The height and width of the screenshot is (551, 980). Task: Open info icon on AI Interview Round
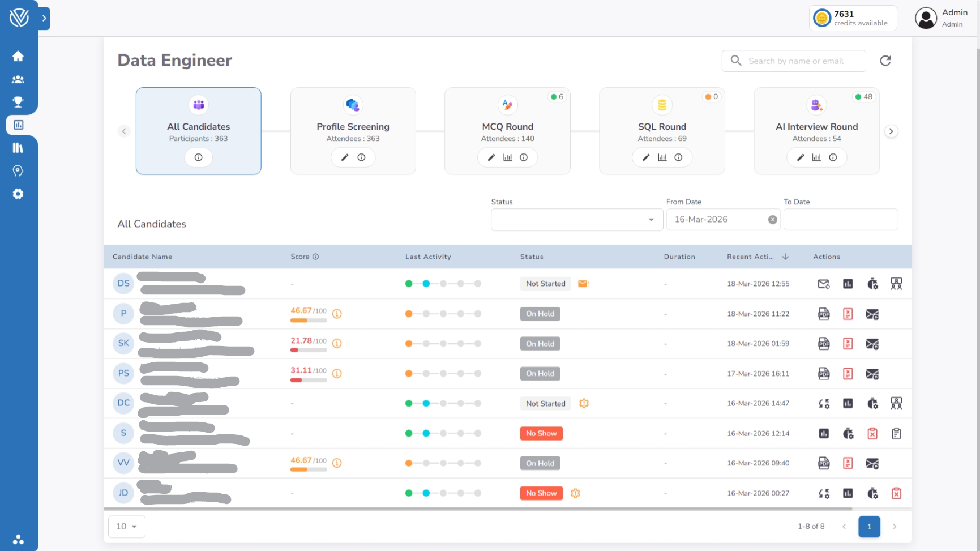(x=833, y=157)
